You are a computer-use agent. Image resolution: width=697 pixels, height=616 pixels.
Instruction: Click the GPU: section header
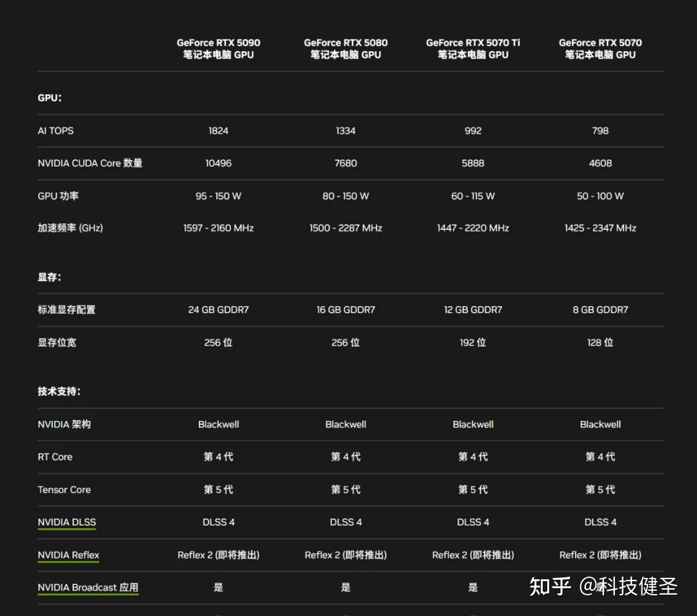[x=46, y=98]
